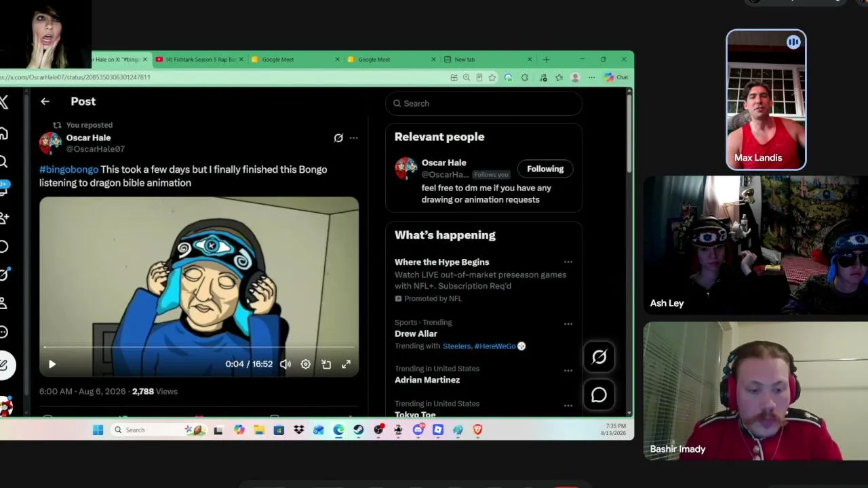
Task: Open browser Settings and more menu
Action: tap(591, 78)
